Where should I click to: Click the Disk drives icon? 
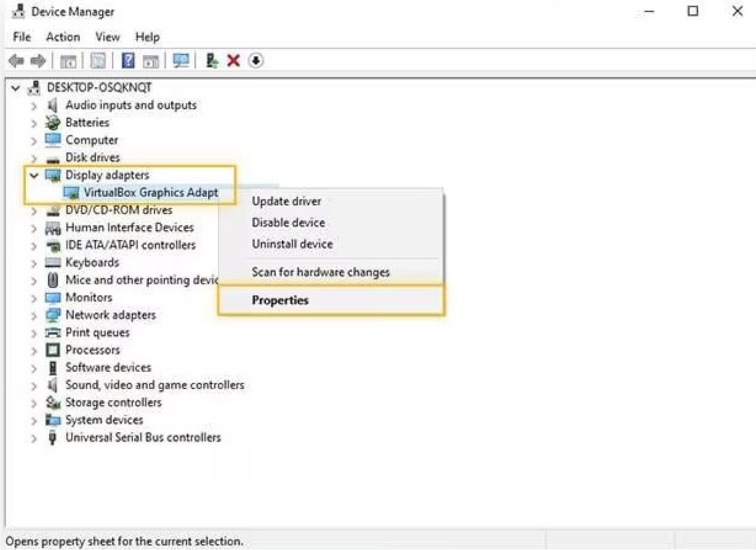pyautogui.click(x=52, y=159)
